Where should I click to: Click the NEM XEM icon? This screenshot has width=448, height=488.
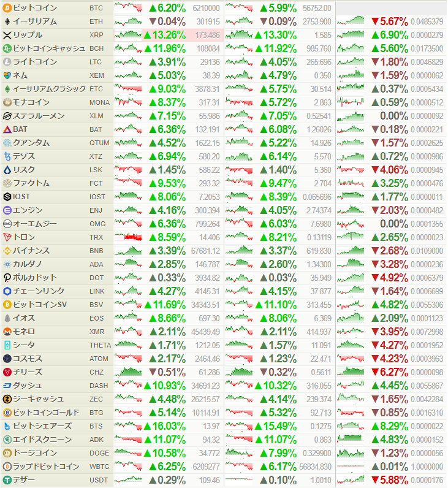[x=7, y=75]
